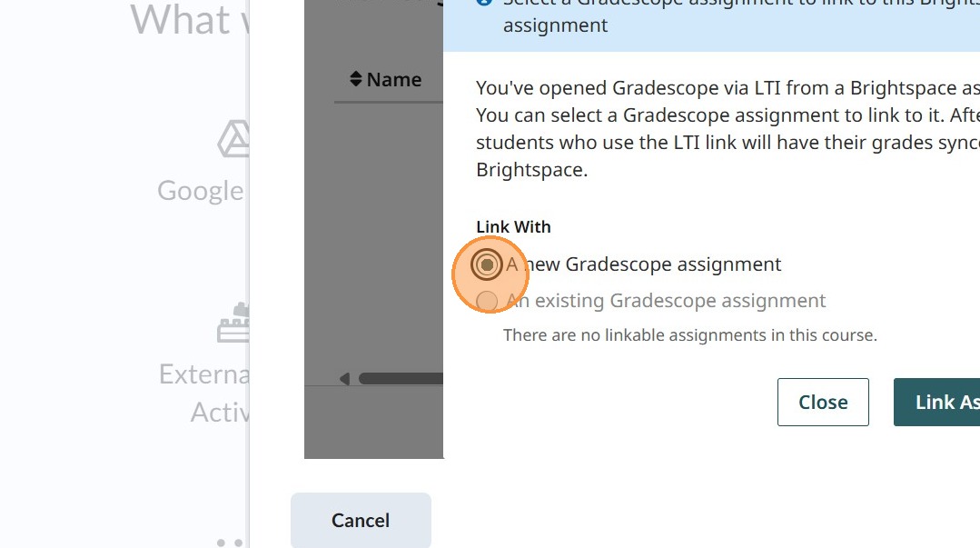Click the sort arrows beside Name

[356, 80]
